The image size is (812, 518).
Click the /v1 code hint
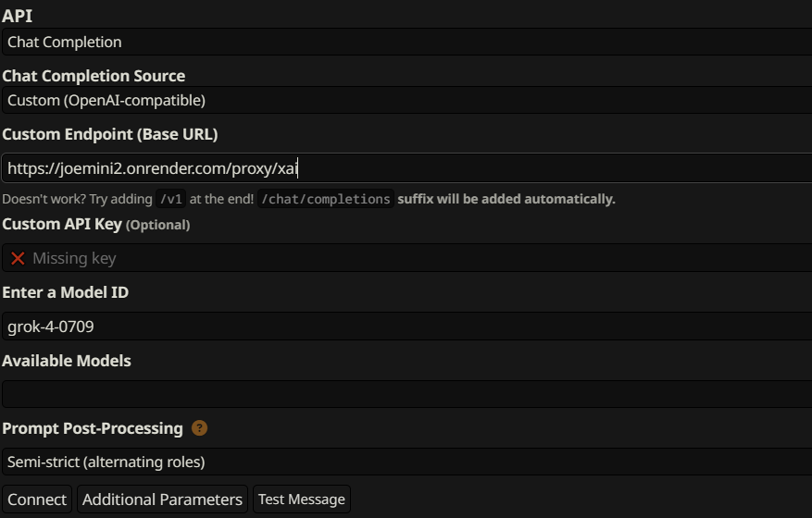coord(170,199)
